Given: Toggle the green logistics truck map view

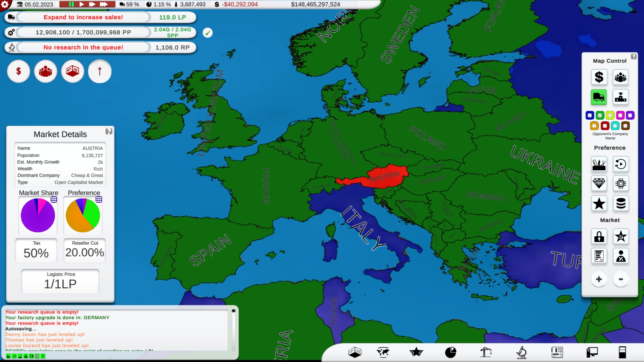Looking at the screenshot, I should [599, 97].
